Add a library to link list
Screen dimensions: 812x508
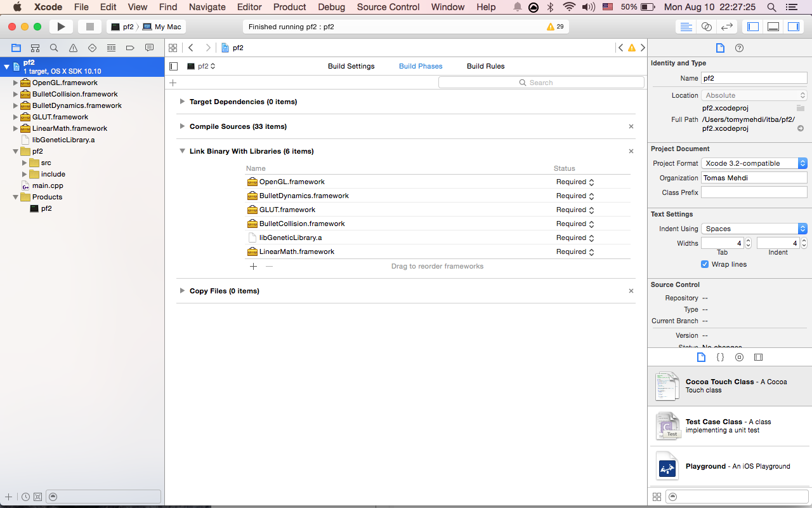(x=253, y=266)
